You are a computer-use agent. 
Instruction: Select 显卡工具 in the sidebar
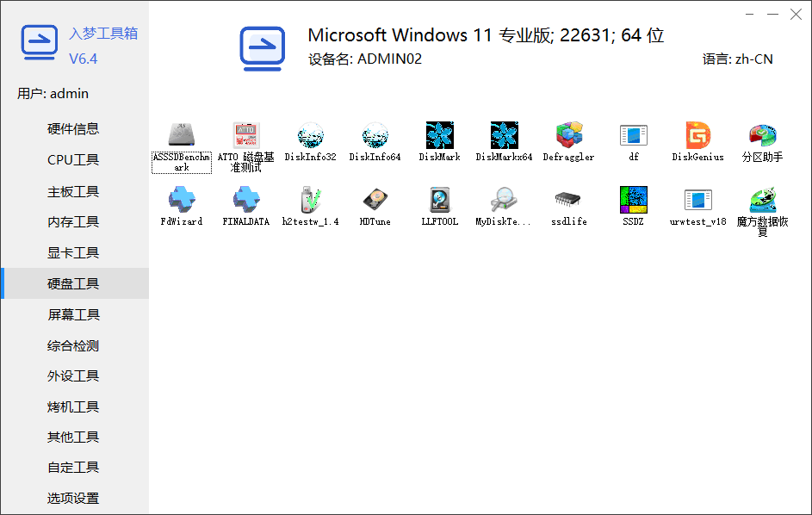point(73,253)
